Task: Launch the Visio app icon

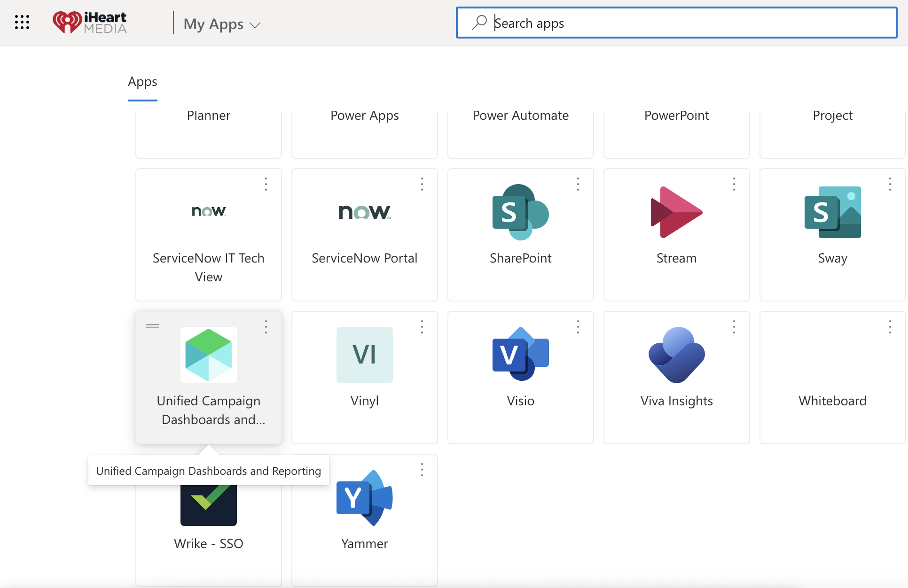Action: pos(521,355)
